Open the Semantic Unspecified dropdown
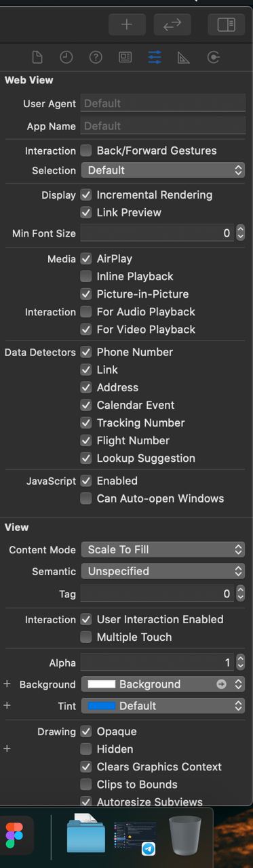Viewport: 253px width, 868px height. click(163, 571)
